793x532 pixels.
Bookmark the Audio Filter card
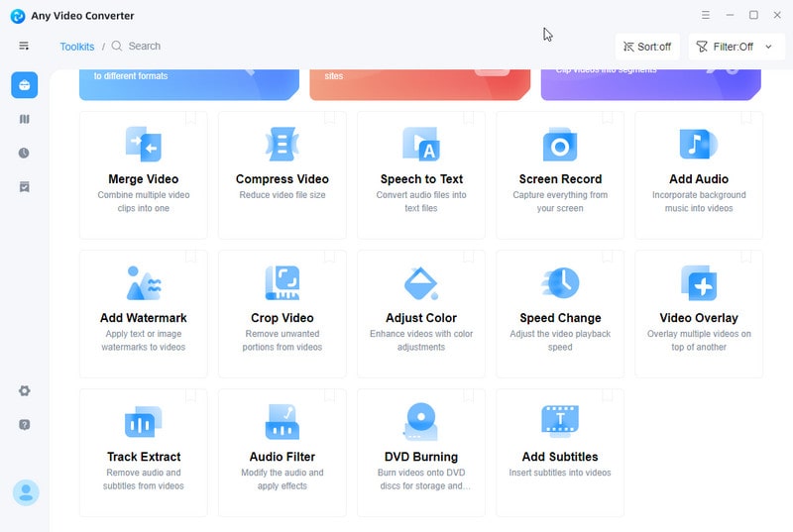(330, 395)
